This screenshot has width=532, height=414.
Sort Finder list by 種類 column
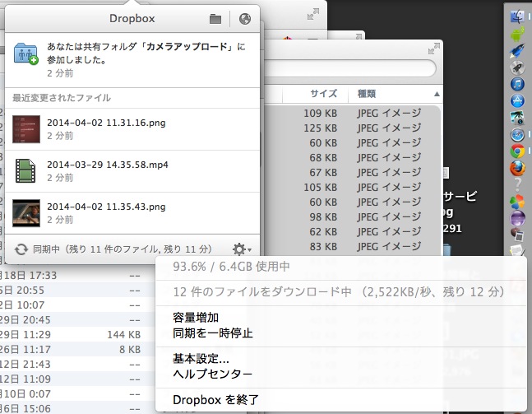tap(367, 93)
